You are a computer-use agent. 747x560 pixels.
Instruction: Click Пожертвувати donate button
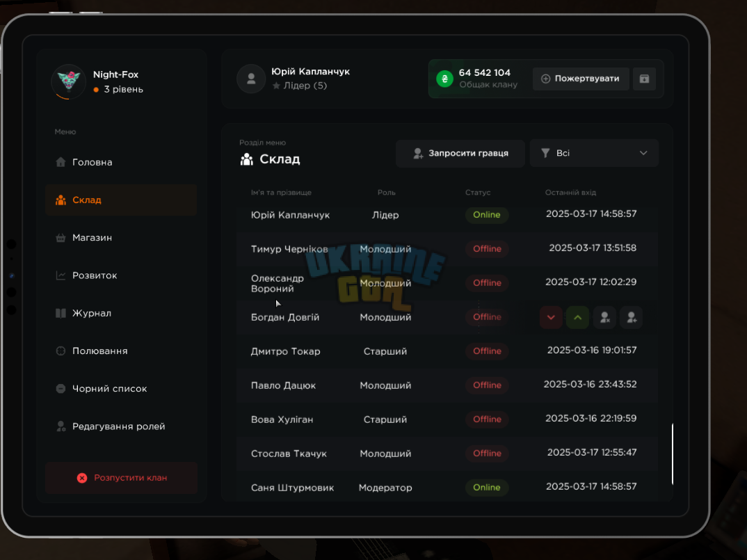coord(581,79)
